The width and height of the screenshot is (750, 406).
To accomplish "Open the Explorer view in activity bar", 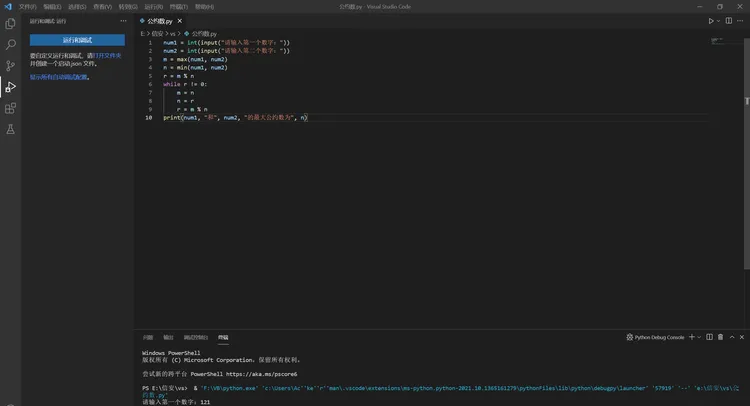I will [10, 23].
